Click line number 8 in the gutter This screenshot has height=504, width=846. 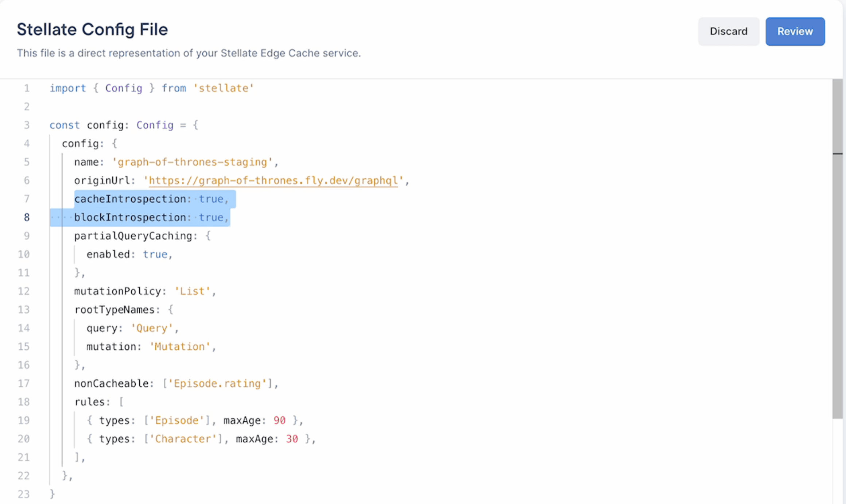[26, 217]
